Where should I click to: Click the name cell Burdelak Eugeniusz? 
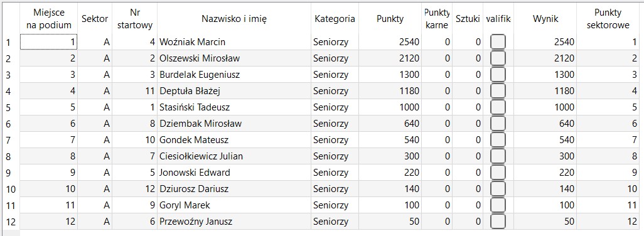pos(234,75)
